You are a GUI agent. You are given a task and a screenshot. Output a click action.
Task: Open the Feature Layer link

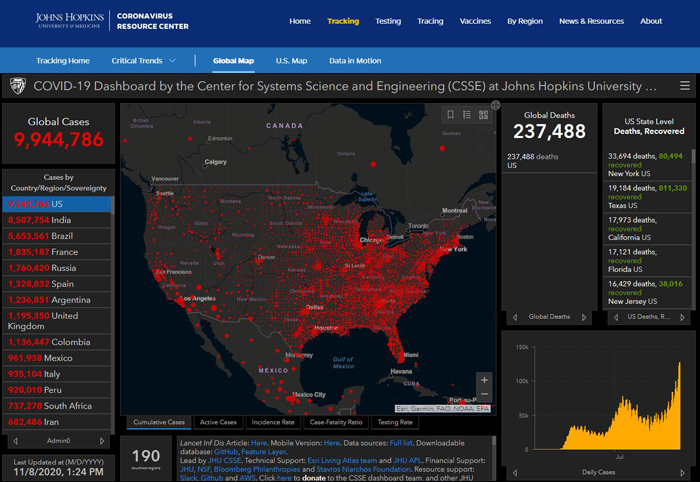[263, 452]
